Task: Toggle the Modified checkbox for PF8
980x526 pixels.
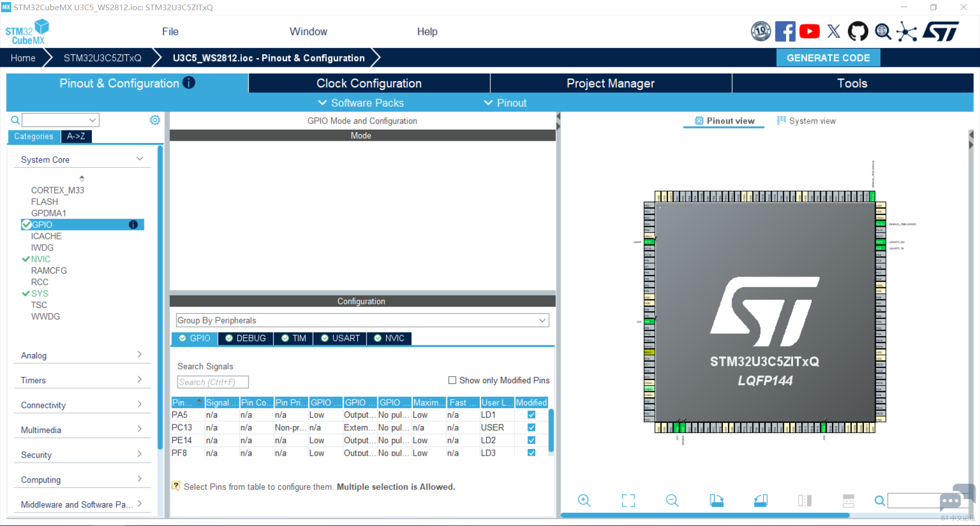Action: 531,453
